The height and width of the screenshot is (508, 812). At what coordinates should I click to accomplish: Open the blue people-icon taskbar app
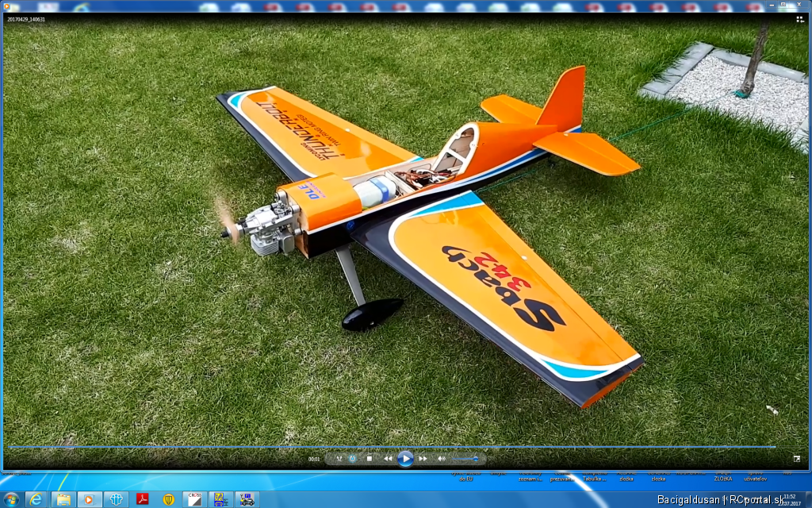click(116, 499)
